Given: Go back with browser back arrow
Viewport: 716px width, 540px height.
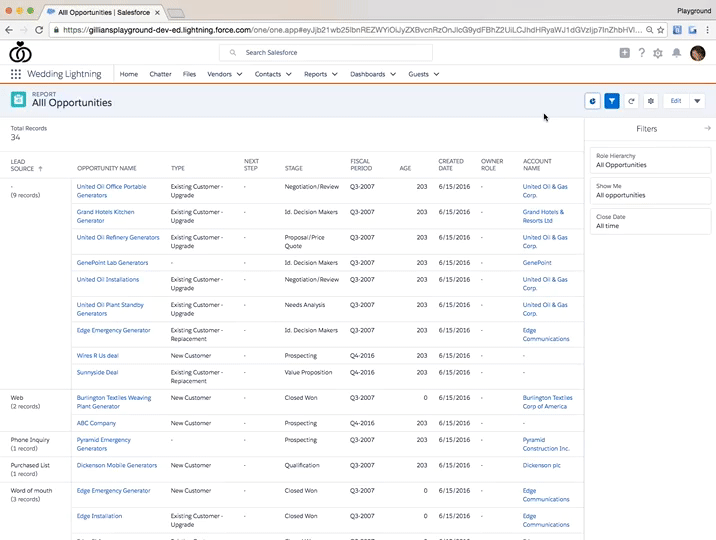Looking at the screenshot, I should pyautogui.click(x=9, y=30).
